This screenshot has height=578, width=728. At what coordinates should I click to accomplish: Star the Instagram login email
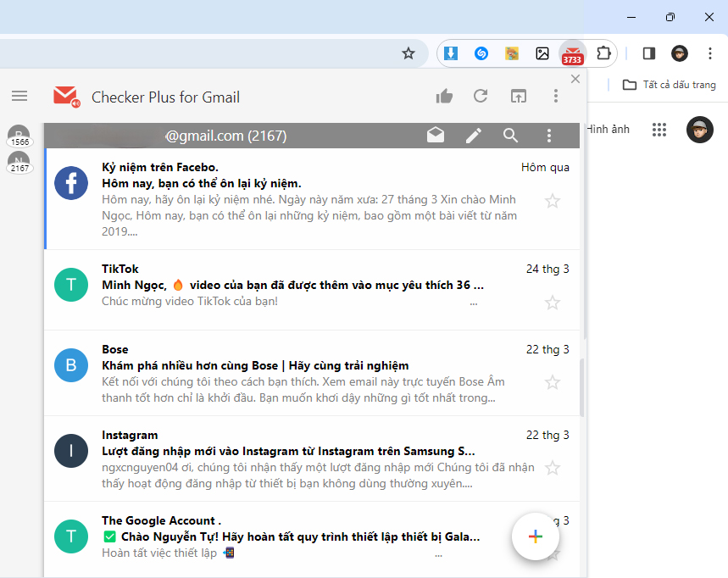[553, 468]
